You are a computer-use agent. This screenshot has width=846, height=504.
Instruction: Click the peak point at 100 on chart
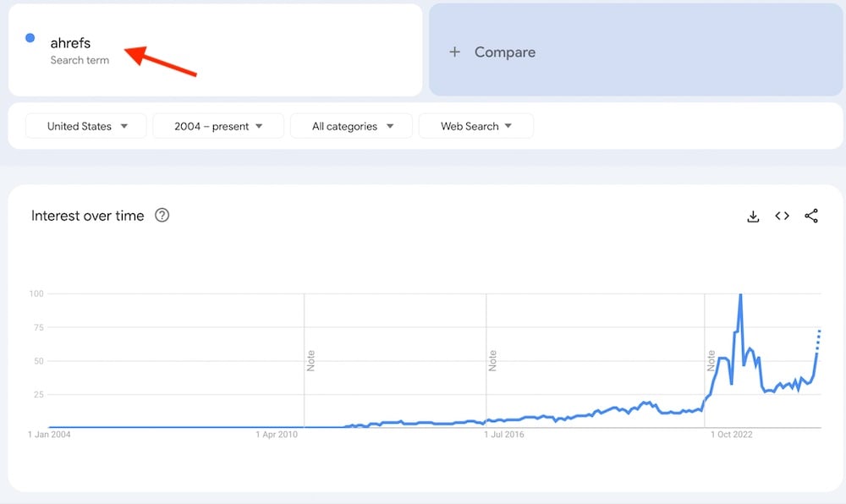click(740, 295)
